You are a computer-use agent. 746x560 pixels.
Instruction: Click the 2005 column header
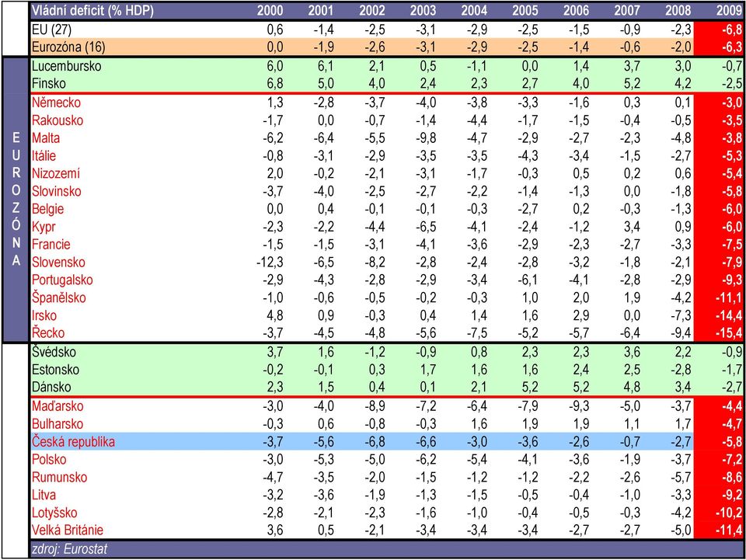pyautogui.click(x=525, y=10)
